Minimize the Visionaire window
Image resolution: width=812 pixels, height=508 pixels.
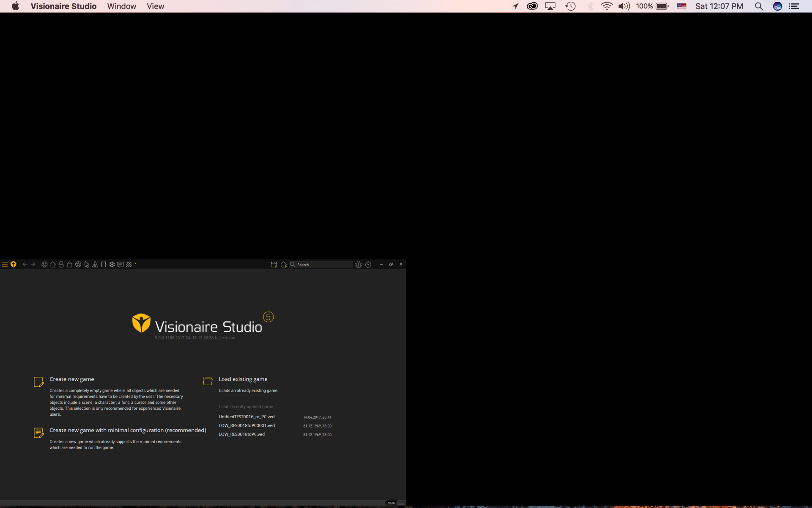(x=381, y=264)
